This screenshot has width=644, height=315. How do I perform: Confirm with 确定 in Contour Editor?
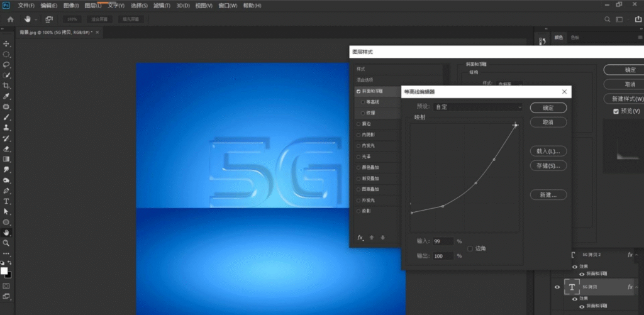pyautogui.click(x=548, y=108)
